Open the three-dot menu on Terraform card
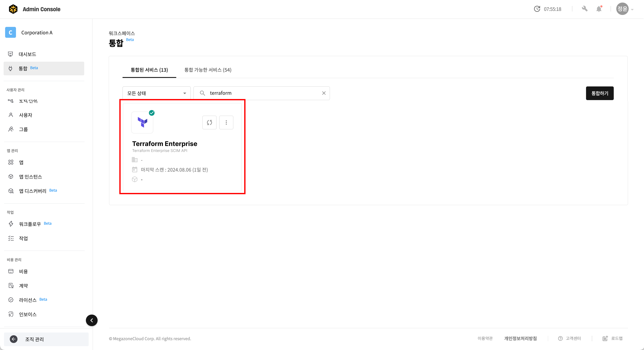Image resolution: width=644 pixels, height=350 pixels. [226, 122]
